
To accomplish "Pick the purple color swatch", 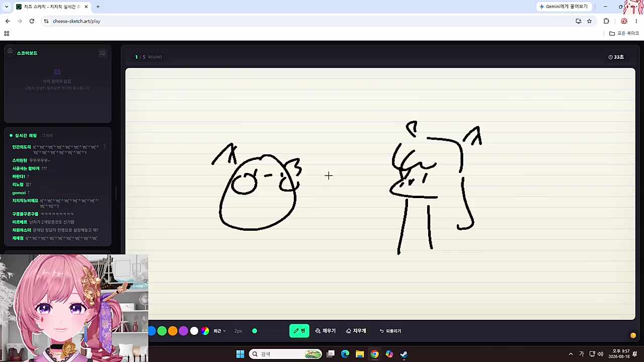I will [x=183, y=331].
